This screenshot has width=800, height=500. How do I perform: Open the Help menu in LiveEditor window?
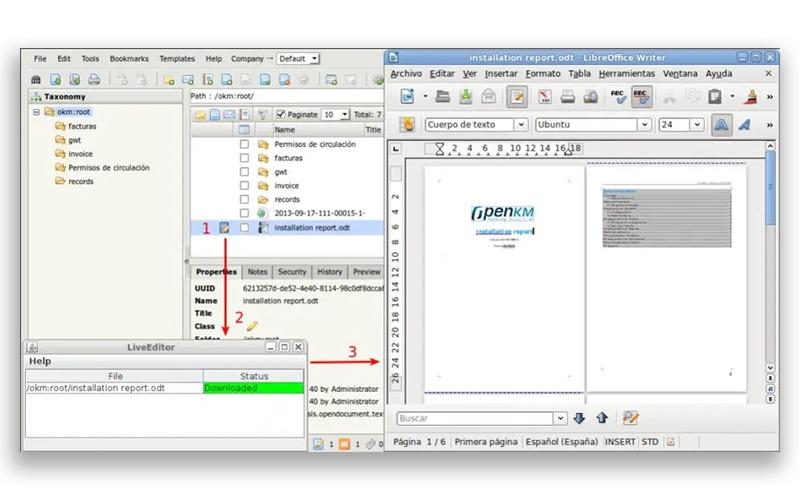[40, 361]
